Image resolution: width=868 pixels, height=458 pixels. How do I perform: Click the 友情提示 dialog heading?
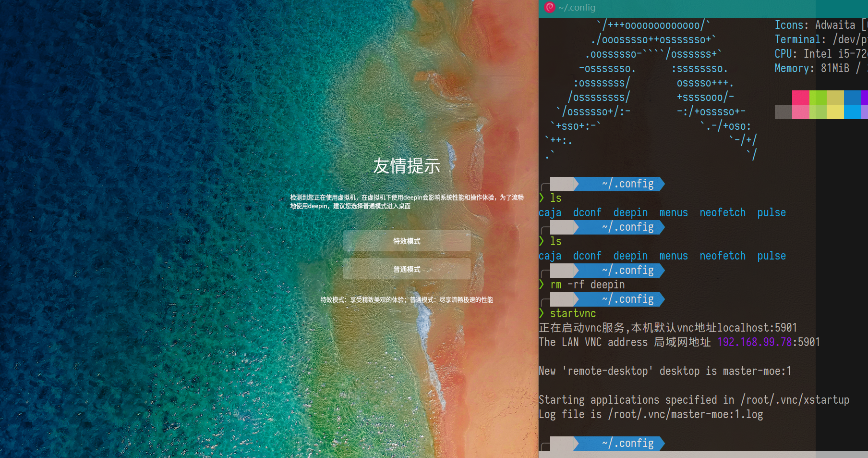(x=407, y=166)
